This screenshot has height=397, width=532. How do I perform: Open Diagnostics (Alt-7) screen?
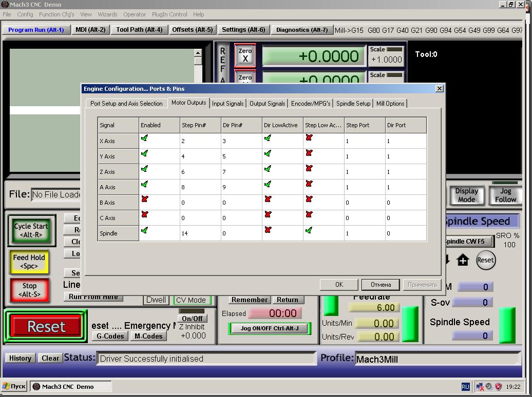tap(302, 30)
